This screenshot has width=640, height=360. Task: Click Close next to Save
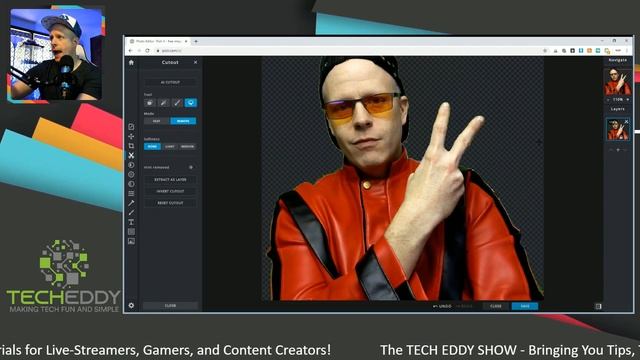click(x=496, y=306)
